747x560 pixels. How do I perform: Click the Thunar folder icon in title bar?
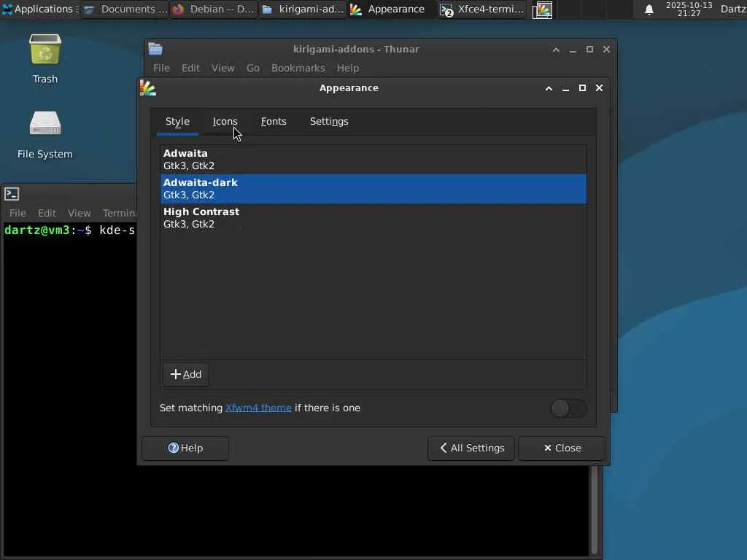click(x=155, y=49)
